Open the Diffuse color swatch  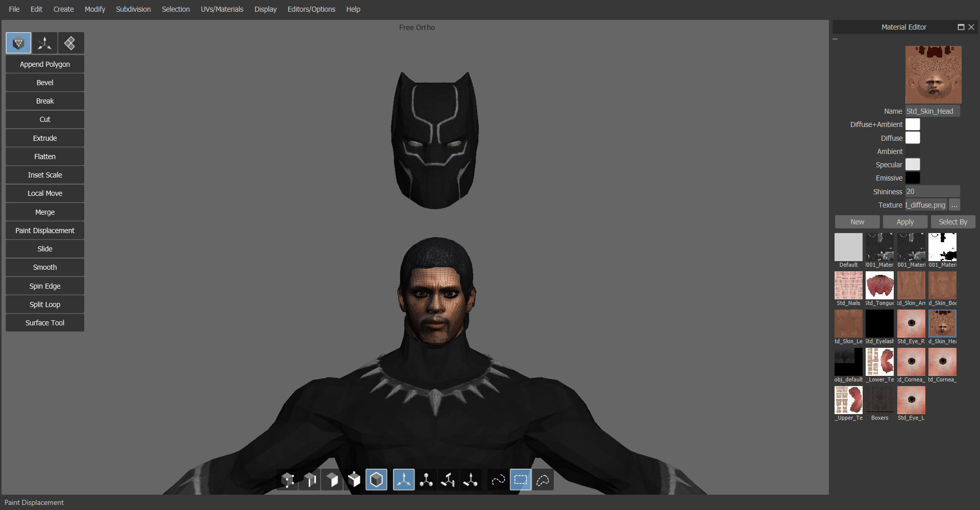tap(913, 138)
